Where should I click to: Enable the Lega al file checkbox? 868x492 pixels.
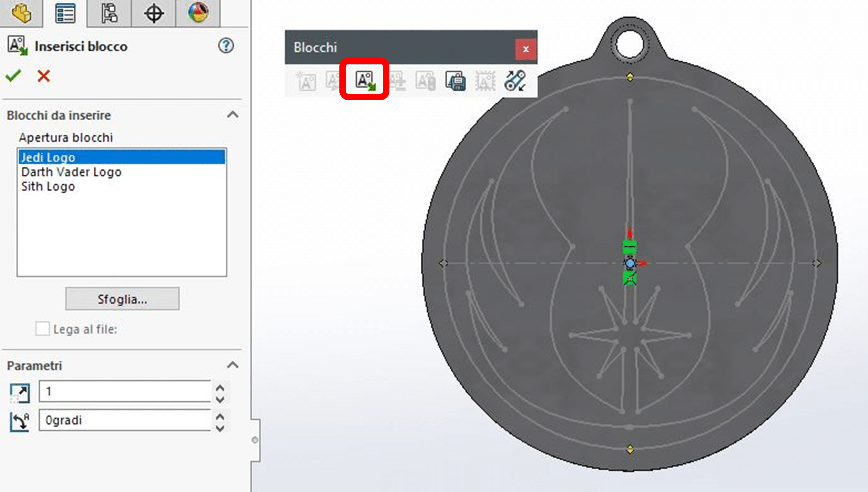pos(42,329)
